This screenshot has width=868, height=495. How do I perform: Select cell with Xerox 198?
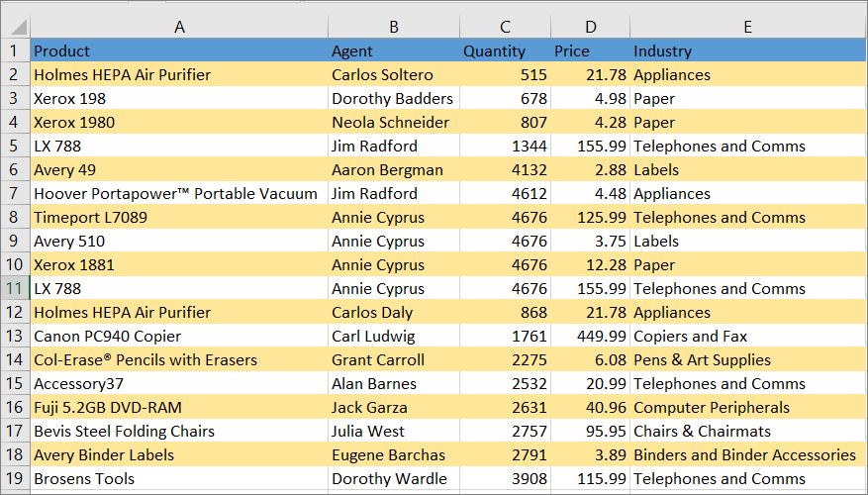179,98
